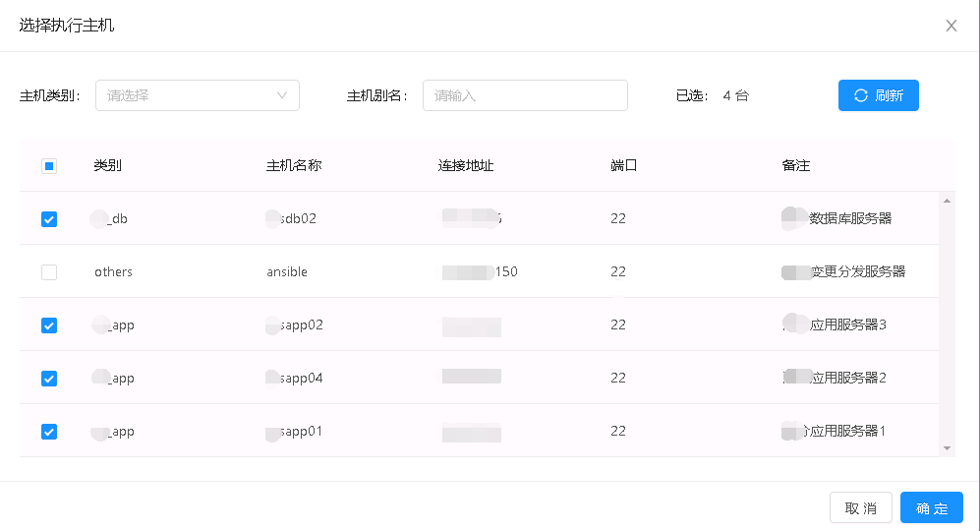
Task: Click the 端口 column header
Action: [x=624, y=165]
